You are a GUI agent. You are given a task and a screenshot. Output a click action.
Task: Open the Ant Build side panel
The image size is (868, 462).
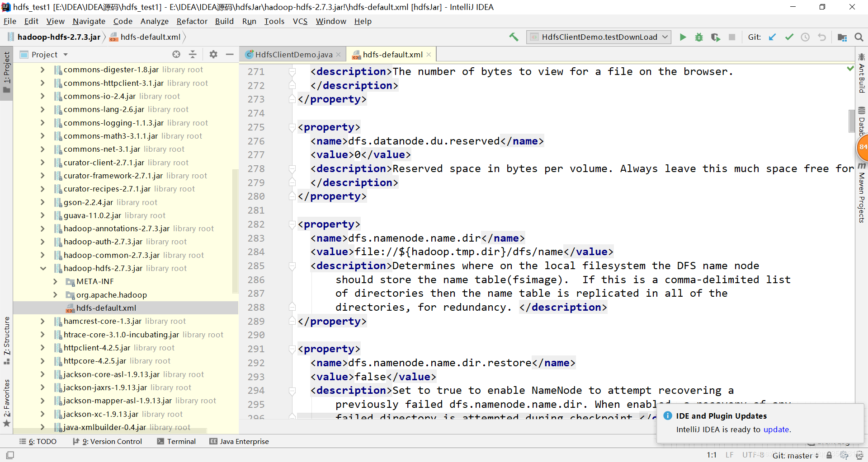point(862,73)
